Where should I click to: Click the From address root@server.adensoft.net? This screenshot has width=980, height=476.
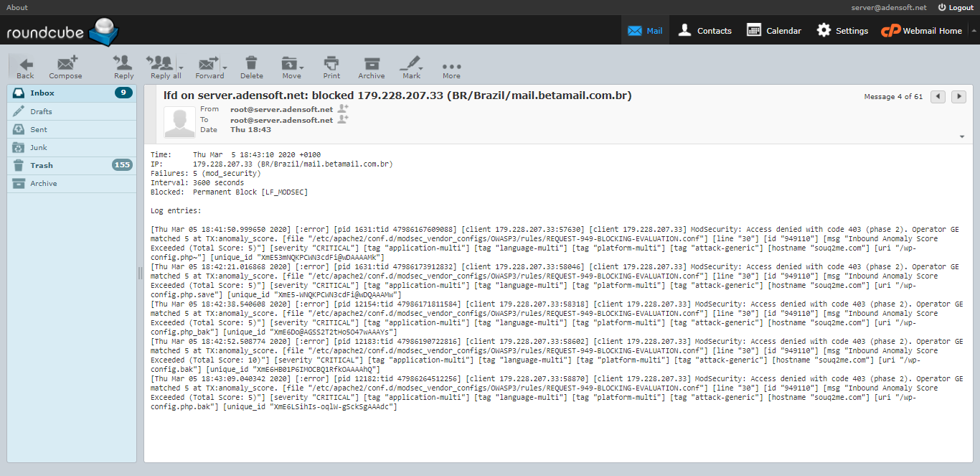click(x=281, y=109)
